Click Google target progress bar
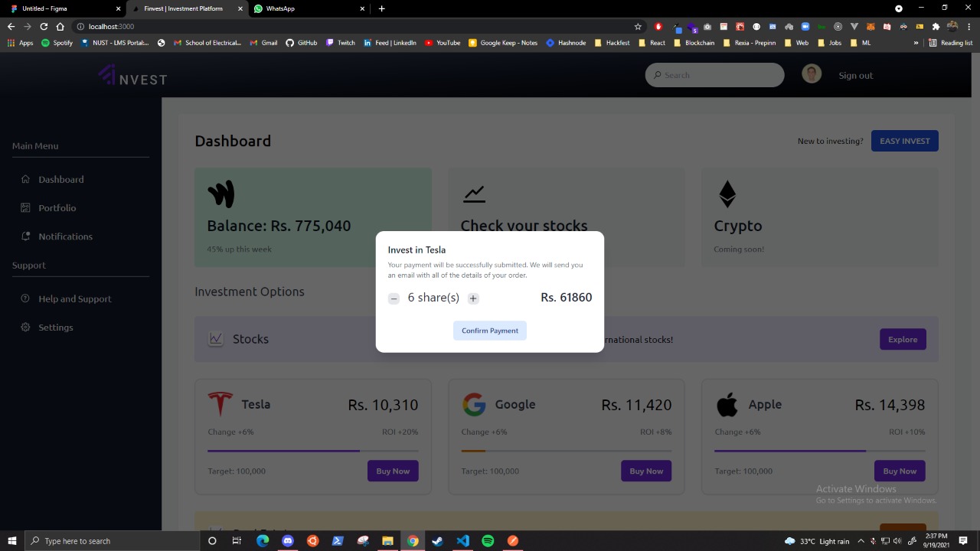The width and height of the screenshot is (980, 551). pos(567,451)
